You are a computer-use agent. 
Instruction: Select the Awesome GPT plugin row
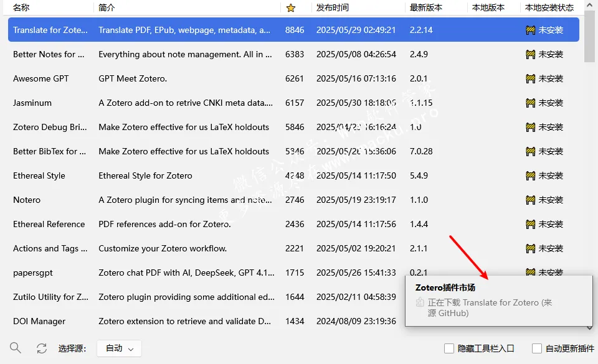coord(293,79)
